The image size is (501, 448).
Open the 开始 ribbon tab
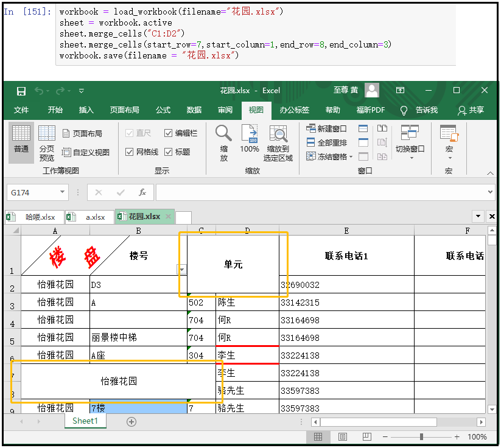[x=55, y=110]
